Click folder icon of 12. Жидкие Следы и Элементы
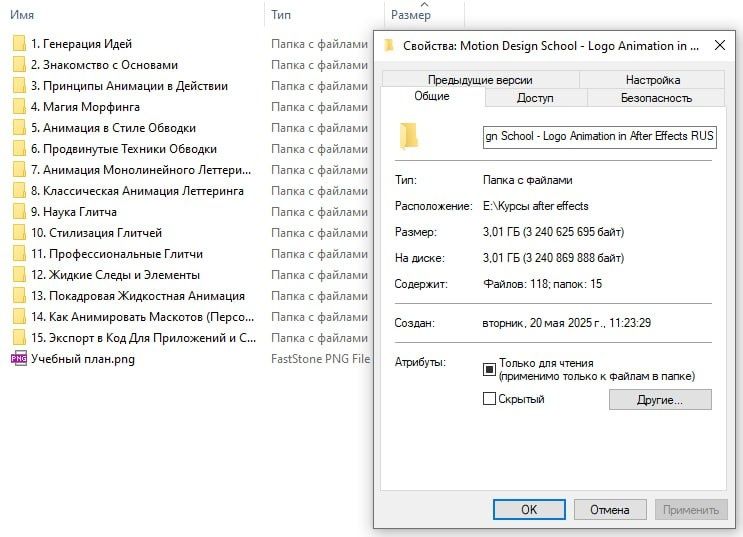The width and height of the screenshot is (743, 537). 19,274
